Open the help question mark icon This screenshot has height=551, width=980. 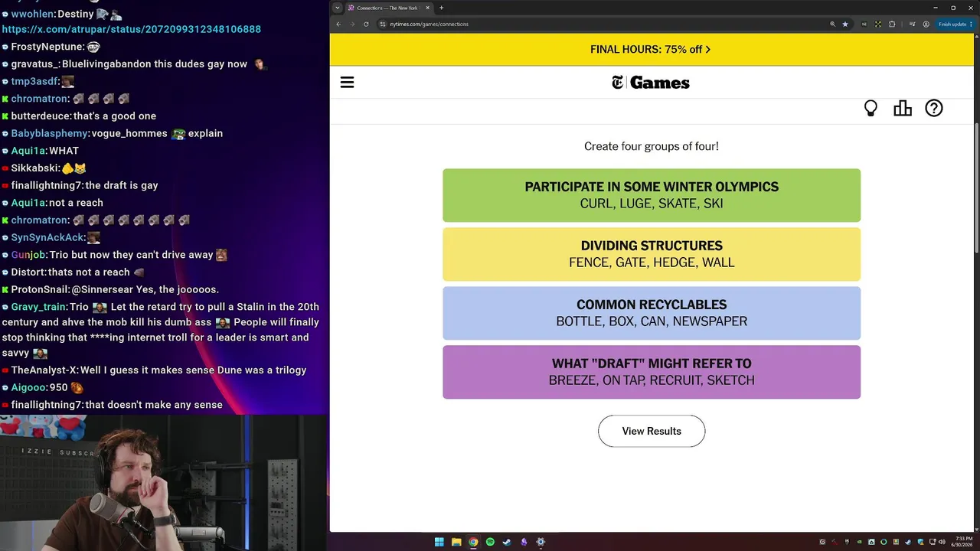[934, 109]
